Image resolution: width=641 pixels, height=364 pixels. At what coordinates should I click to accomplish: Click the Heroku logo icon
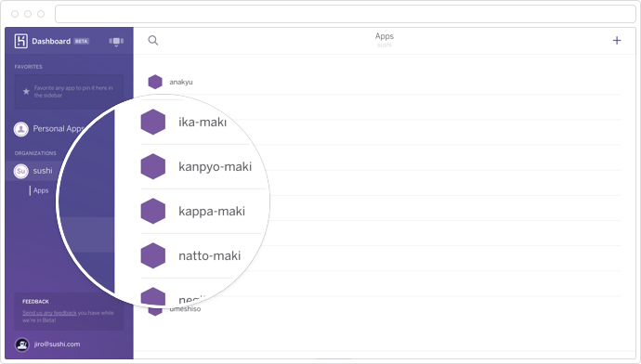point(20,41)
